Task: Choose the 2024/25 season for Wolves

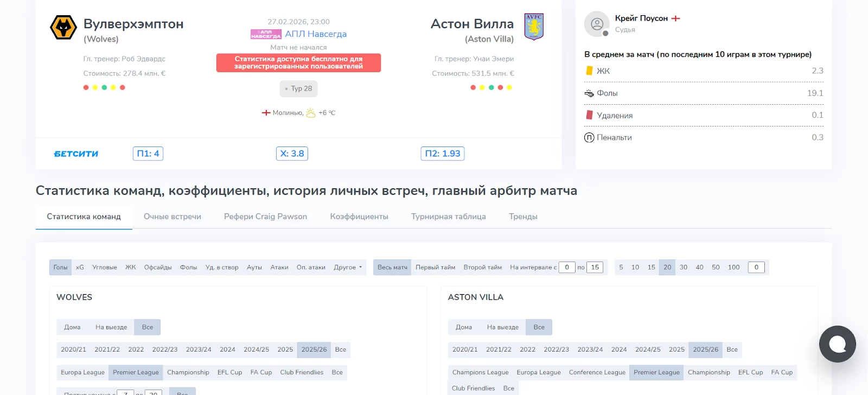Action: point(256,349)
